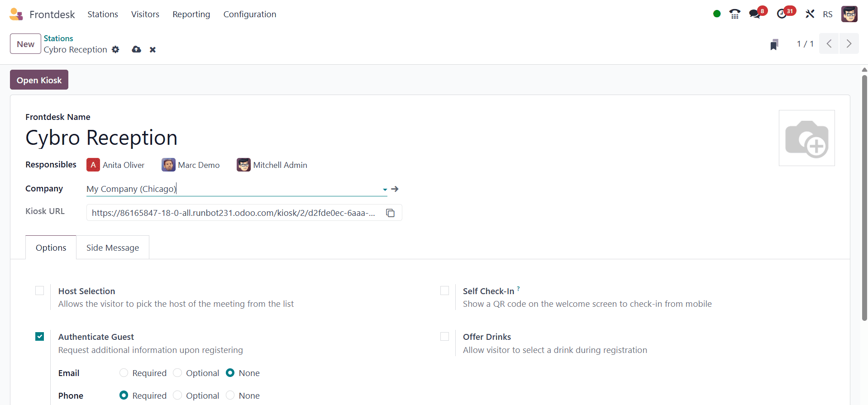868x405 pixels.
Task: Click the Host Selection option label
Action: click(x=86, y=291)
